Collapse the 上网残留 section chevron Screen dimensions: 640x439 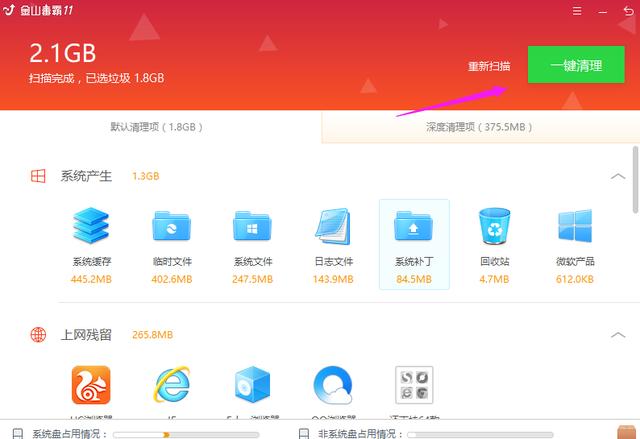tap(618, 335)
